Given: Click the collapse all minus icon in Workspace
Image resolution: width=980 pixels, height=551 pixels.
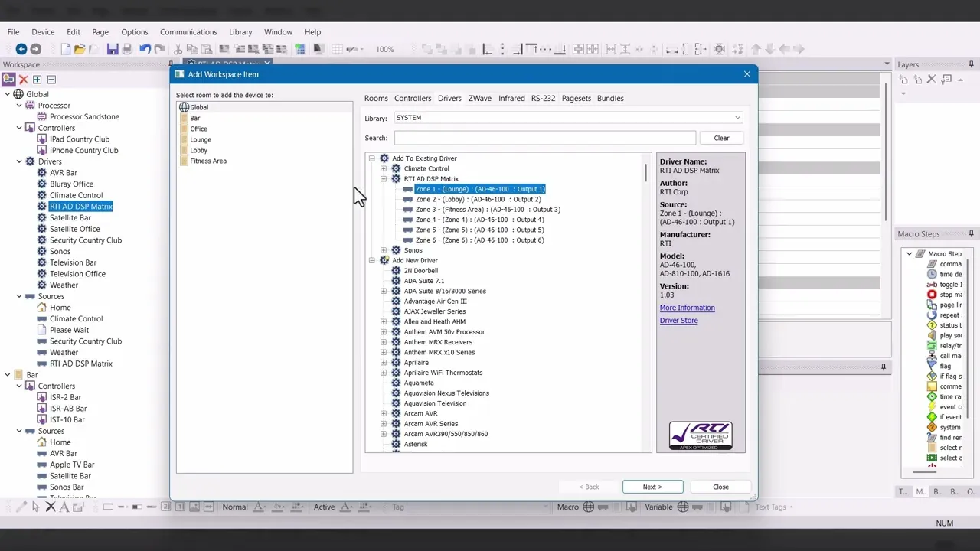Looking at the screenshot, I should 51,80.
